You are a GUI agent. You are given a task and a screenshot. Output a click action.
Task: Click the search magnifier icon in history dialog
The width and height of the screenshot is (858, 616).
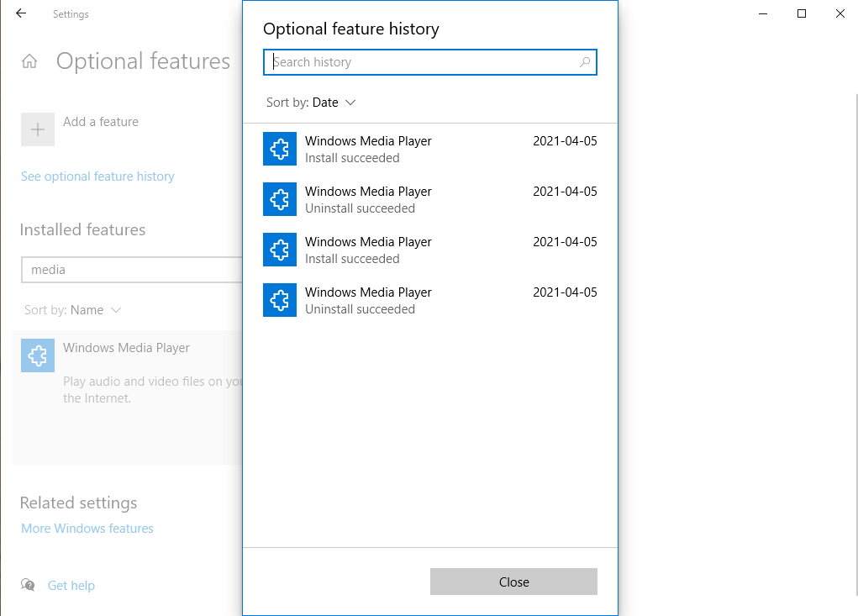pyautogui.click(x=585, y=62)
